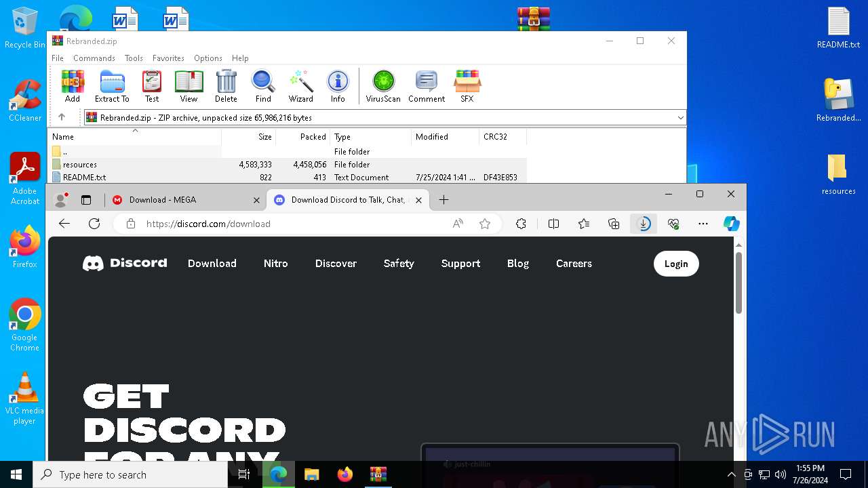Open the Copilot icon in Edge
This screenshot has width=868, height=488.
pyautogui.click(x=731, y=224)
